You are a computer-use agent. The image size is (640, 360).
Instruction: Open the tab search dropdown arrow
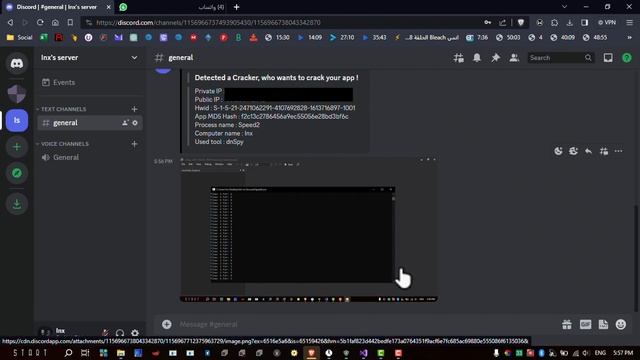tap(564, 7)
